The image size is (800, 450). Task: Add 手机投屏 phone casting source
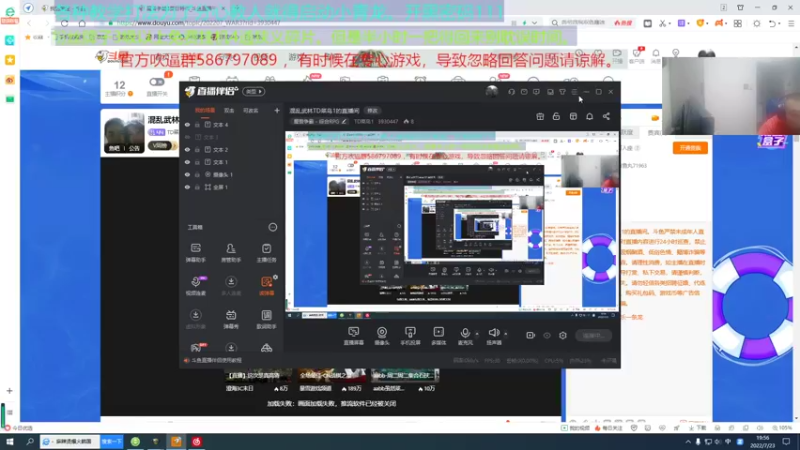pos(410,336)
